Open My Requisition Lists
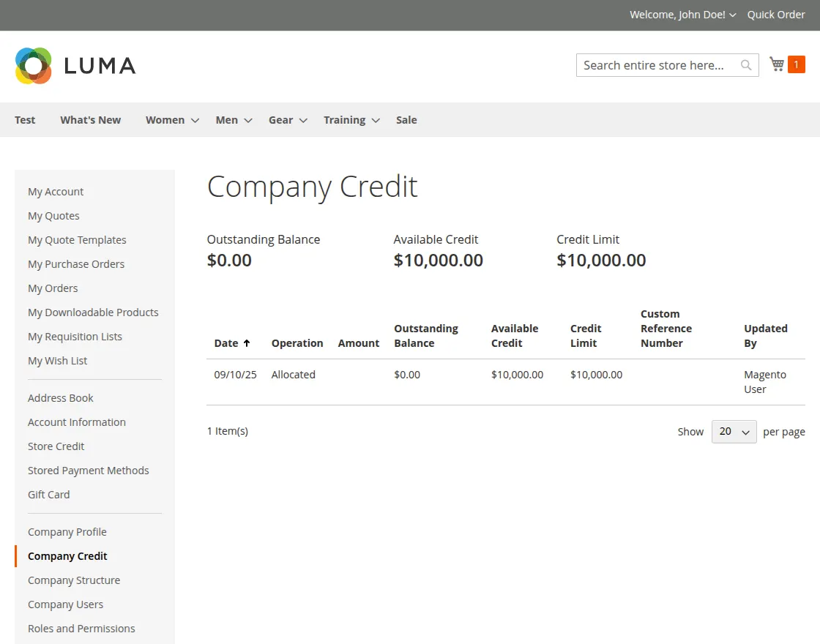The width and height of the screenshot is (820, 644). point(75,337)
